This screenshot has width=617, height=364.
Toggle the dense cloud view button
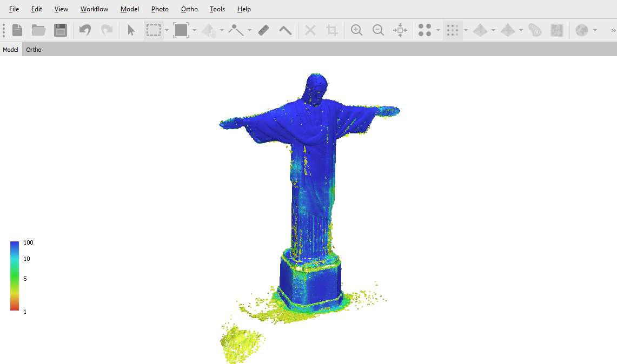453,30
